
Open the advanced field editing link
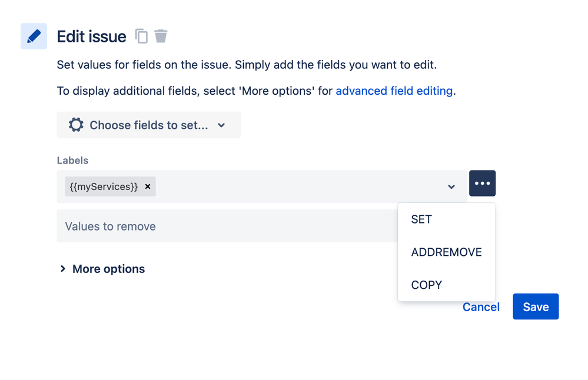click(x=394, y=91)
